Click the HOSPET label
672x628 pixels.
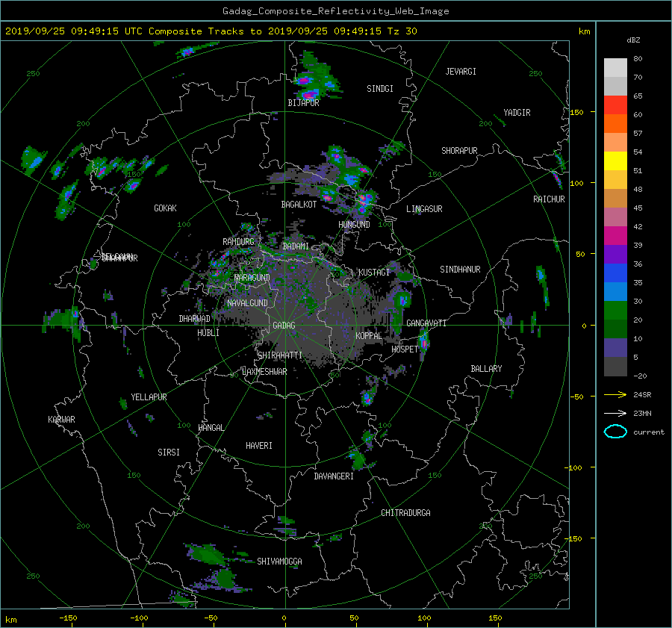[405, 349]
